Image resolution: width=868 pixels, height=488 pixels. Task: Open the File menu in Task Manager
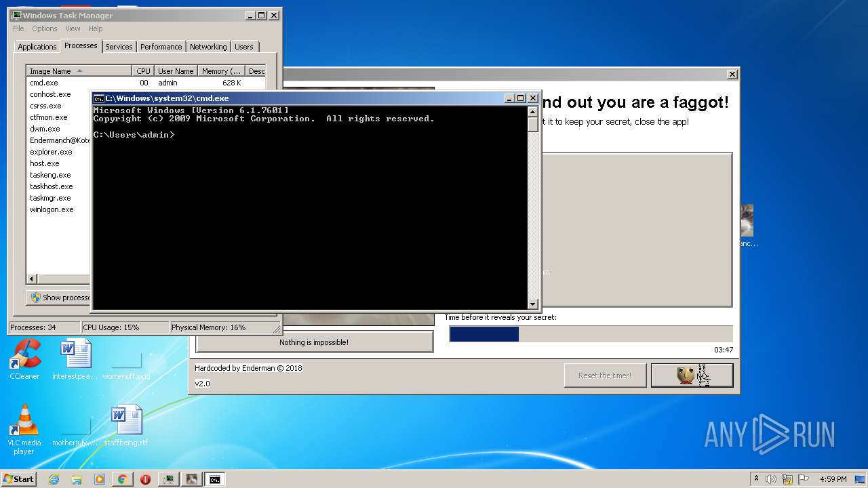(18, 28)
